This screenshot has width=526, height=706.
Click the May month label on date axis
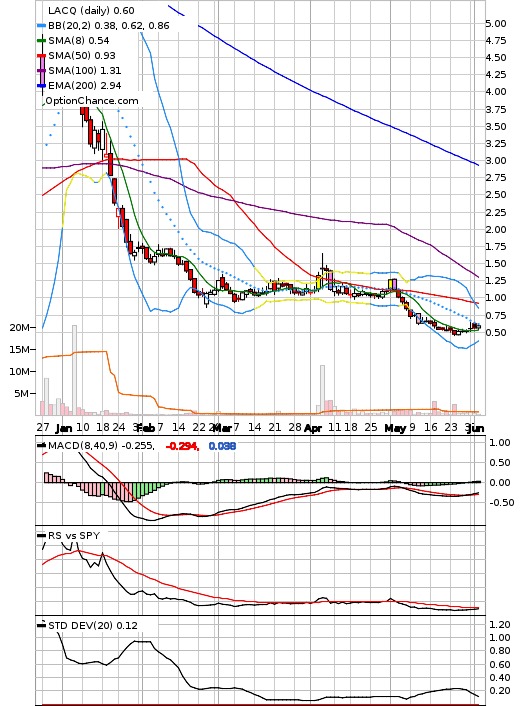point(395,428)
